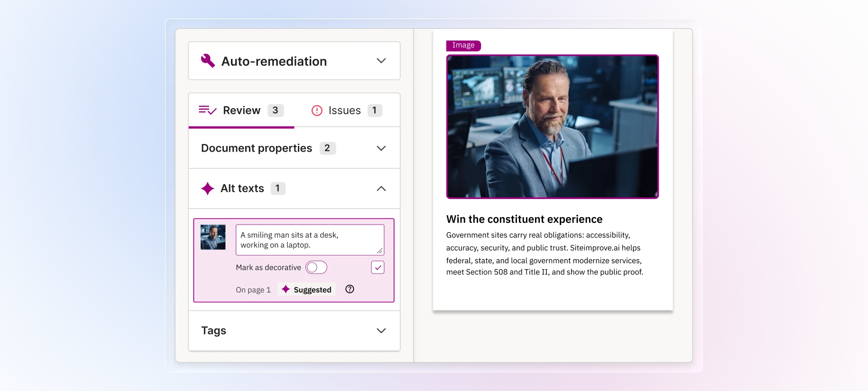Tick the alt text approval checkbox
868x391 pixels.
coord(378,267)
